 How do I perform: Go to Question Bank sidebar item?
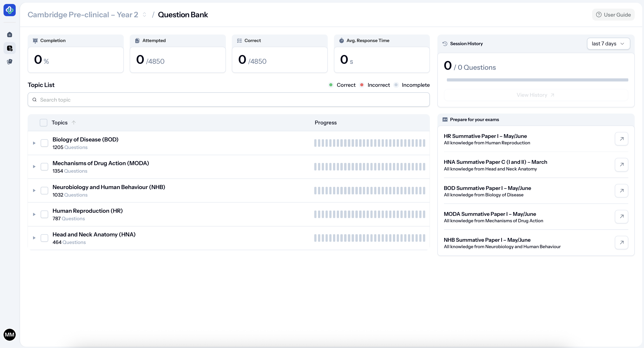point(10,48)
